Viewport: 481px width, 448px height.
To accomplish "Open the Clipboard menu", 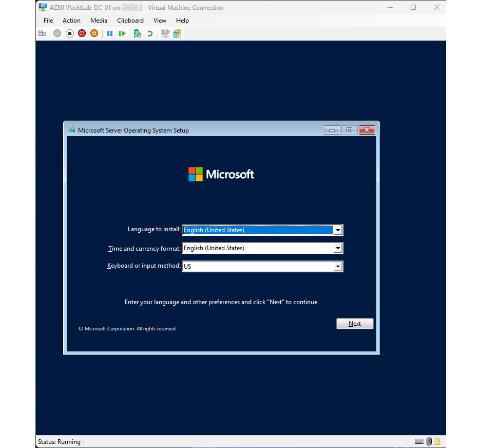I will pos(130,21).
